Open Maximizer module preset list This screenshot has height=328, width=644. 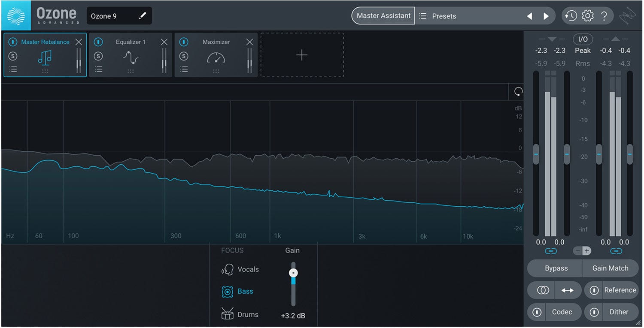tap(184, 69)
